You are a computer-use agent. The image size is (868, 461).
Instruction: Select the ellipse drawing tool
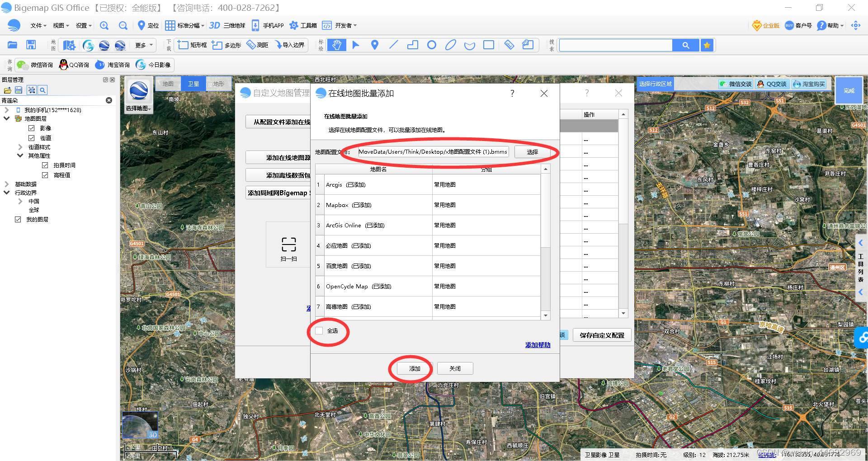coord(451,45)
